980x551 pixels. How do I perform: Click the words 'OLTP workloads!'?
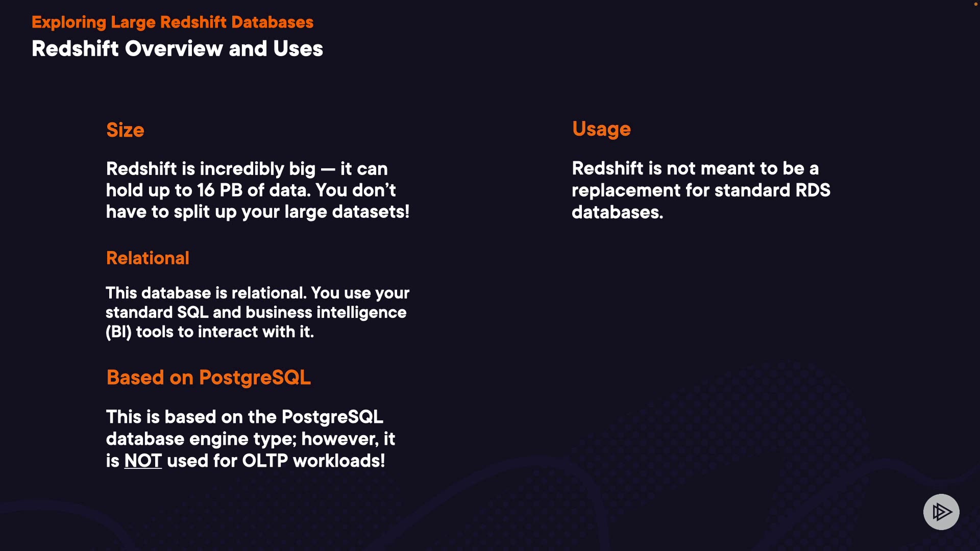click(313, 461)
